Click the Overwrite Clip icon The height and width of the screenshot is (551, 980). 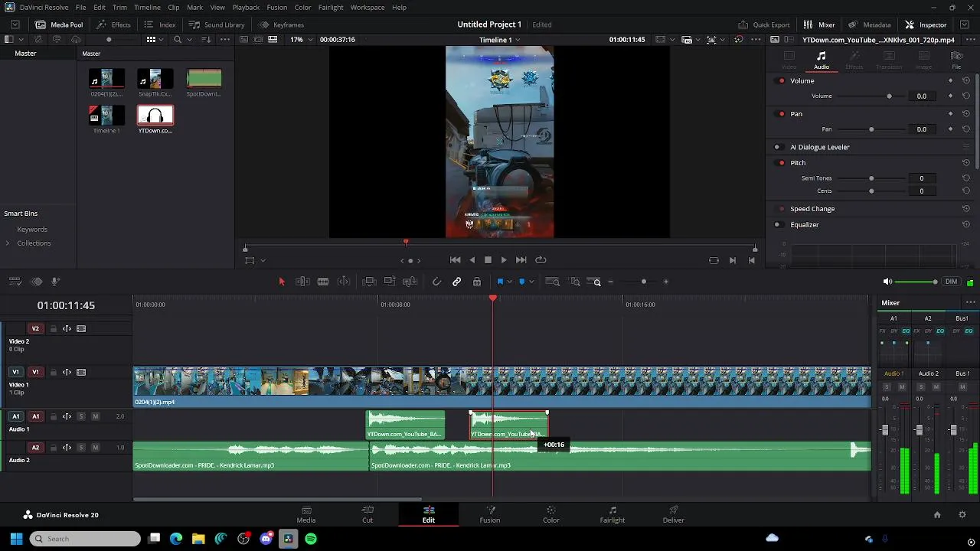(390, 282)
